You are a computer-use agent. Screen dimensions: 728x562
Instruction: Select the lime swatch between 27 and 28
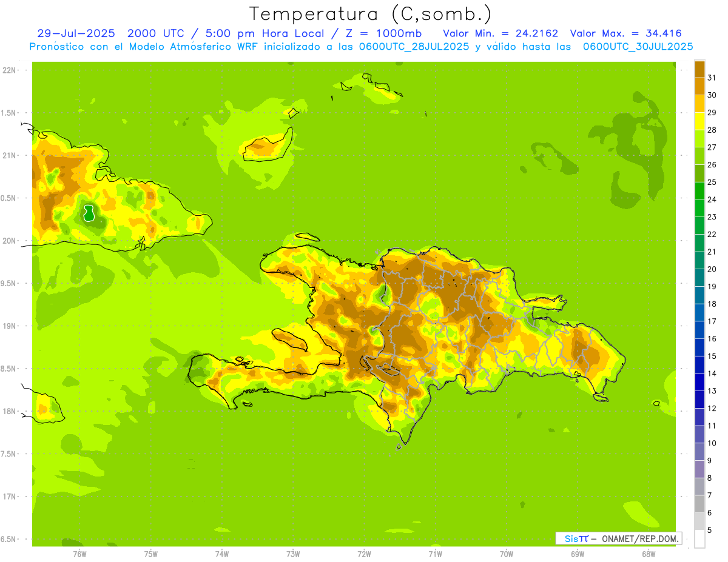click(699, 138)
